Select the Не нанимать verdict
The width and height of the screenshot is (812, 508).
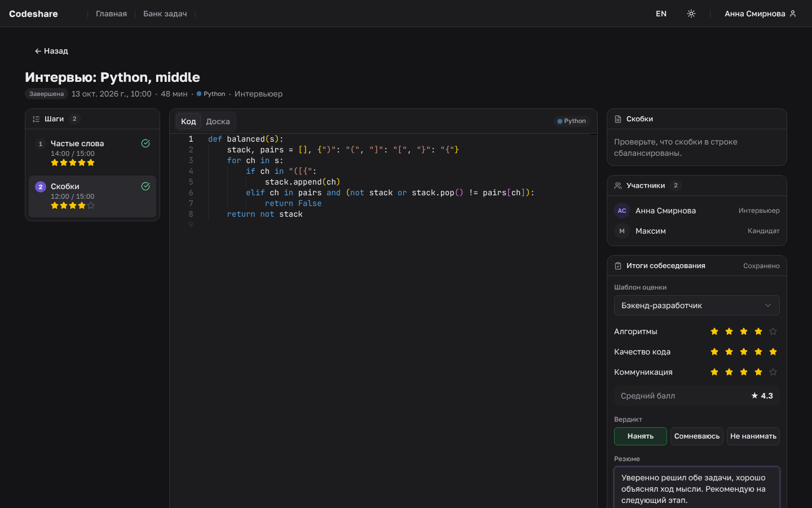(753, 436)
